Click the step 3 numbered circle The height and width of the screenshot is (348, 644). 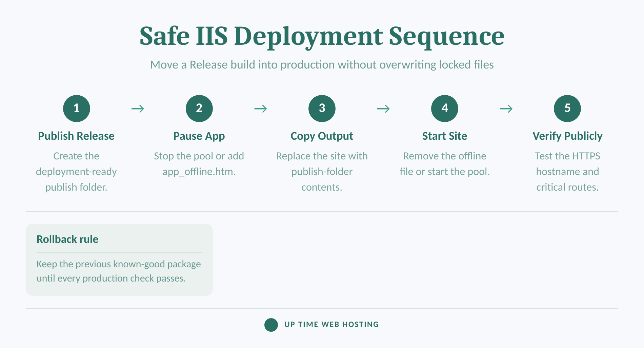point(322,109)
